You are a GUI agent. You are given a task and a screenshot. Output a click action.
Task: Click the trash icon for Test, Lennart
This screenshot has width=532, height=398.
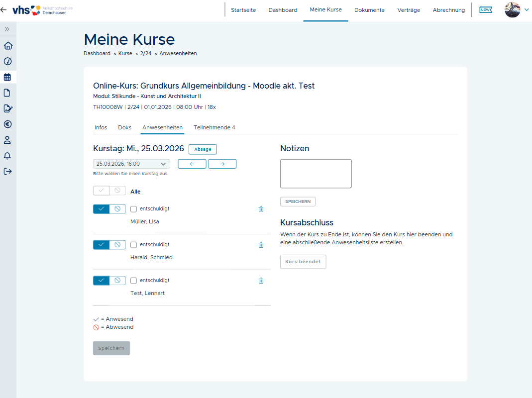click(x=261, y=281)
